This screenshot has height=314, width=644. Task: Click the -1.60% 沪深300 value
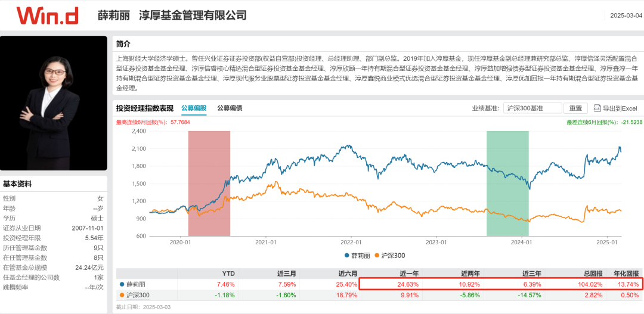point(286,295)
